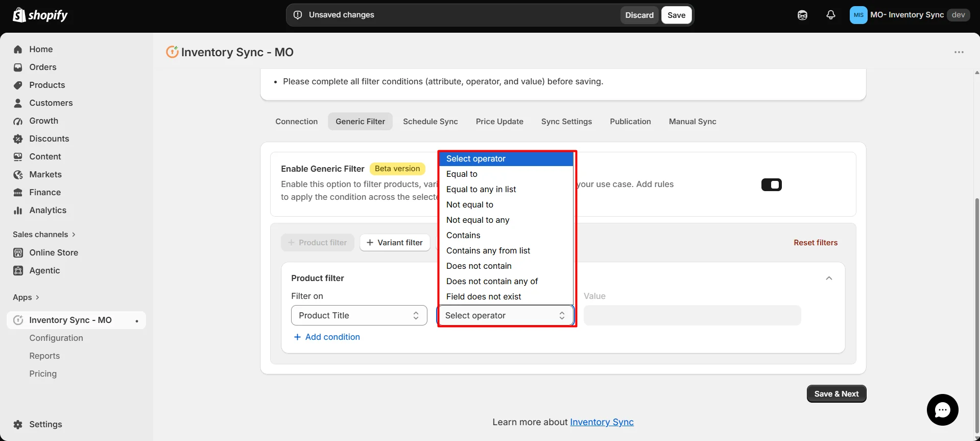Click Save in the top bar
980x441 pixels.
coord(676,15)
